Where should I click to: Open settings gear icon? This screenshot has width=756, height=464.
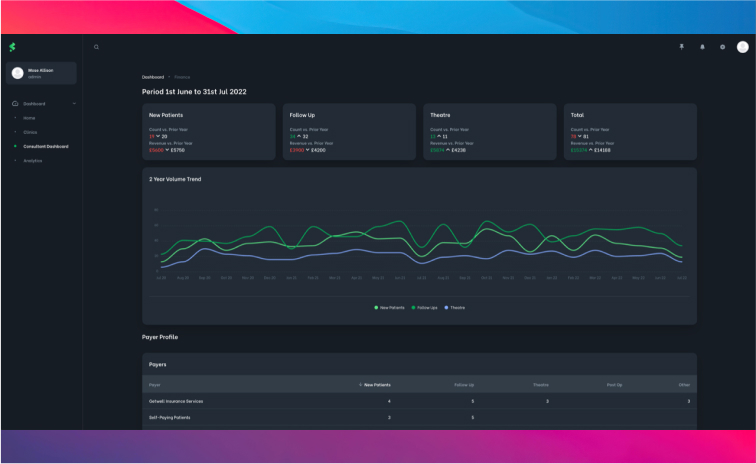722,47
